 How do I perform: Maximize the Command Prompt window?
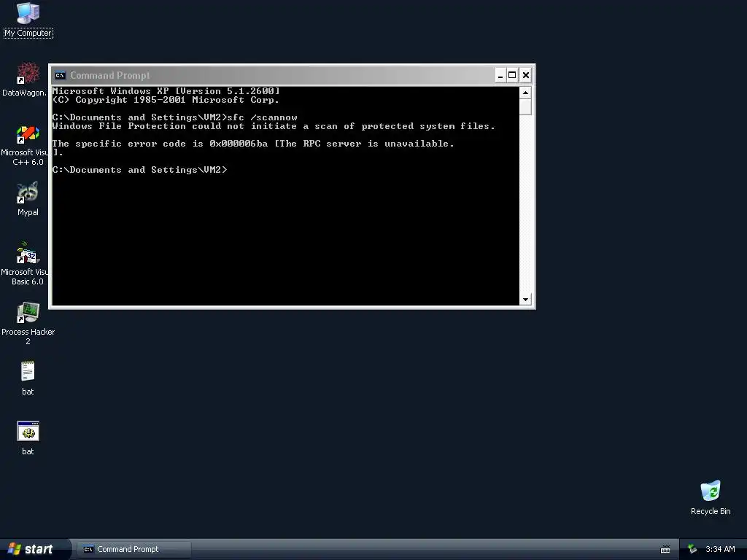click(x=512, y=75)
